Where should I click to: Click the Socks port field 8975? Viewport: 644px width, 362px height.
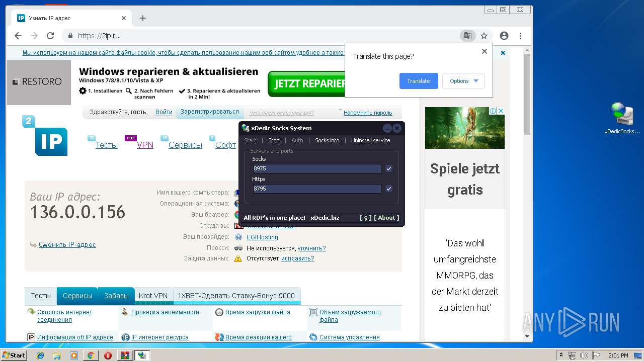[317, 169]
